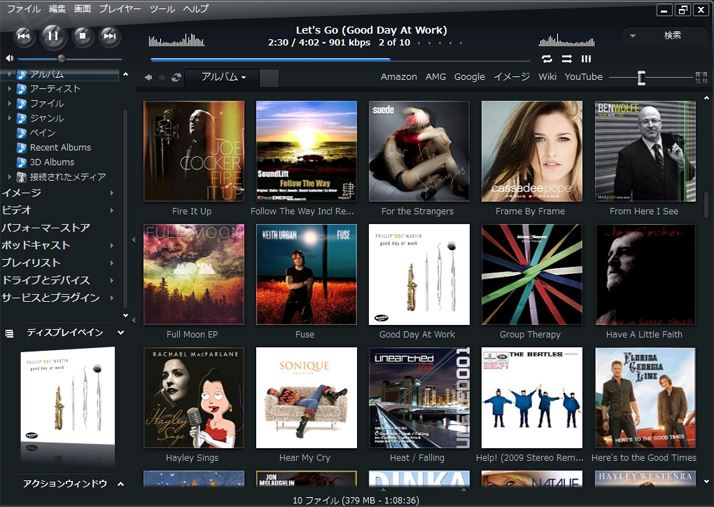Seek in the playback progress bar
Image resolution: width=714 pixels, height=507 pixels.
[340, 59]
